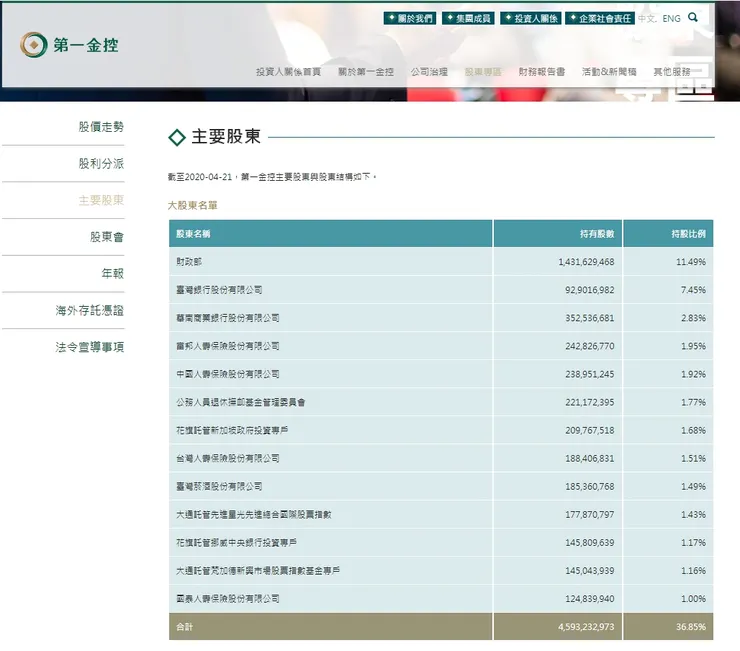Click the 國泰人壽保險股份有限公司 row name
The height and width of the screenshot is (651, 740).
(x=227, y=599)
